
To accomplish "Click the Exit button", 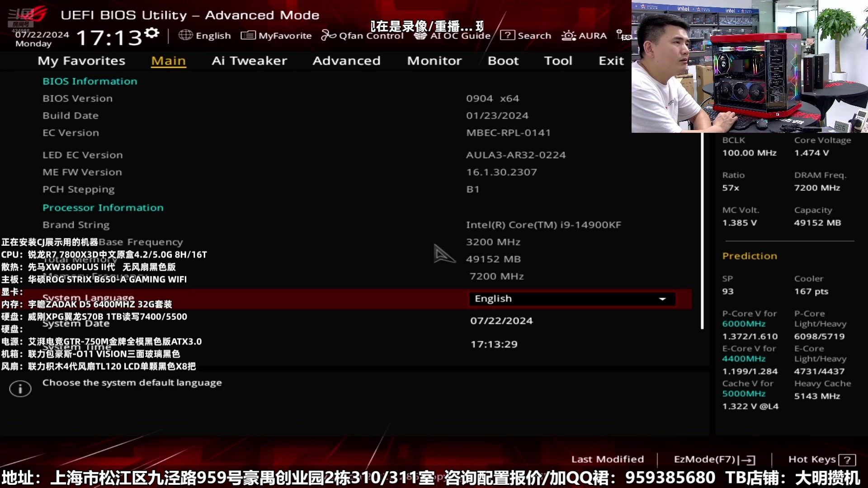I will coord(611,60).
